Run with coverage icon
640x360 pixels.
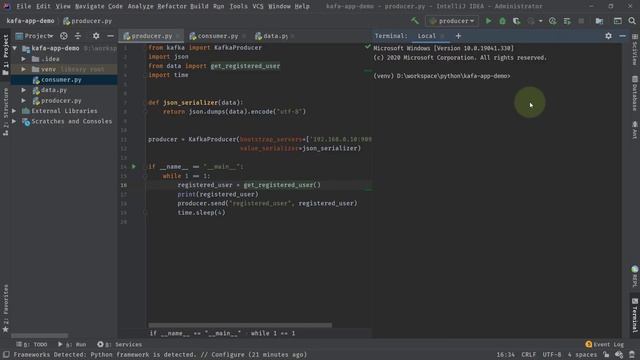(516, 21)
